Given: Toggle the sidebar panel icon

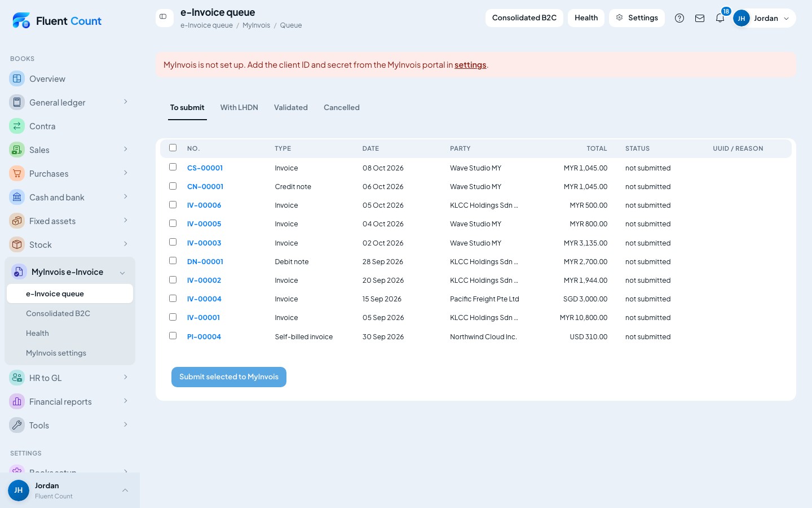Looking at the screenshot, I should coord(164,17).
